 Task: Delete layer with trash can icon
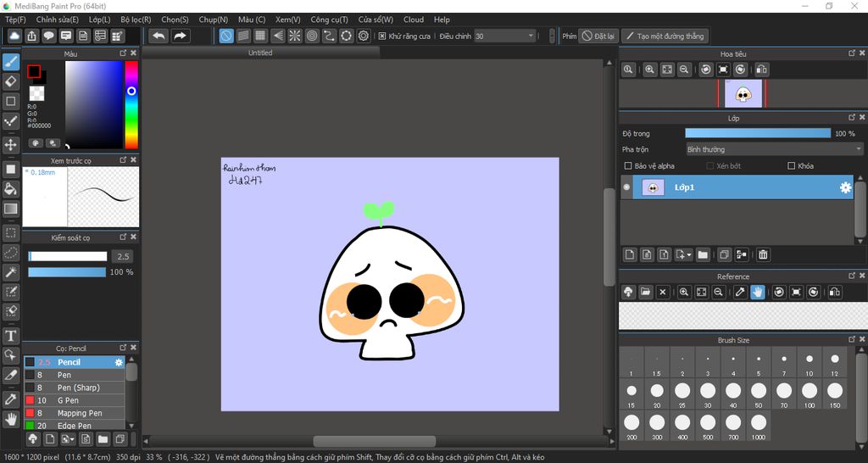point(763,254)
